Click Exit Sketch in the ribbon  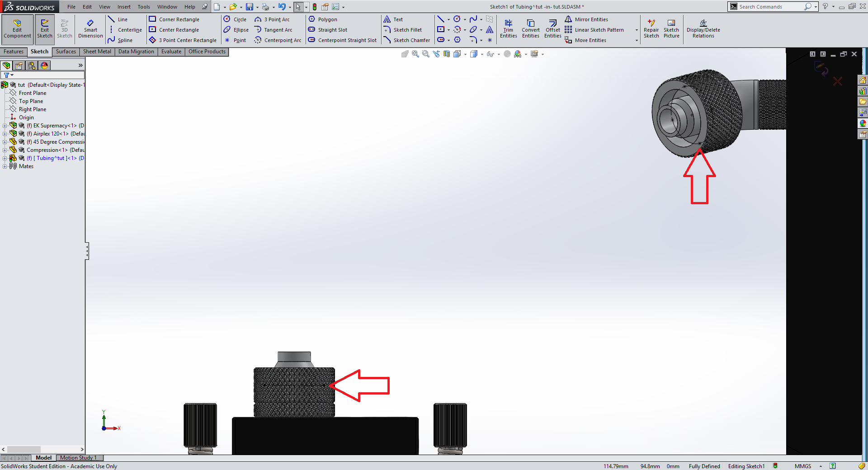pos(44,29)
